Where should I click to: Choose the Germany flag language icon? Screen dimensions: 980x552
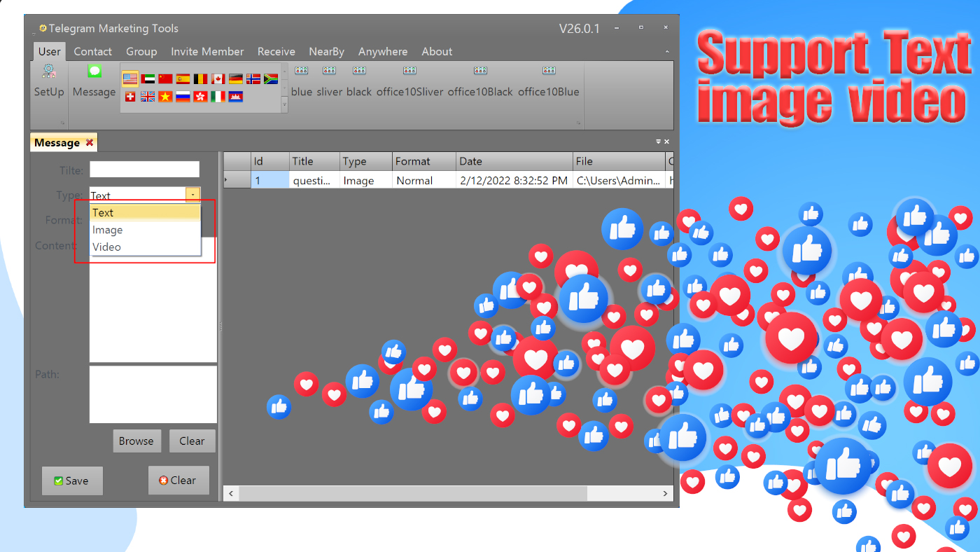tap(235, 79)
